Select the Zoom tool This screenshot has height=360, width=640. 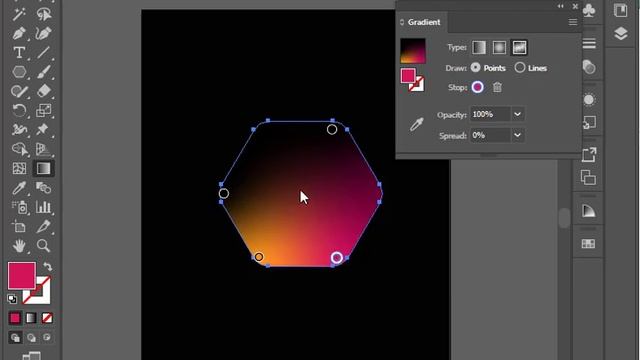pos(43,246)
